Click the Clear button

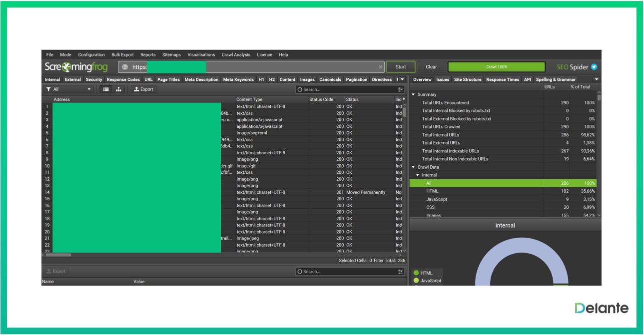pyautogui.click(x=431, y=67)
